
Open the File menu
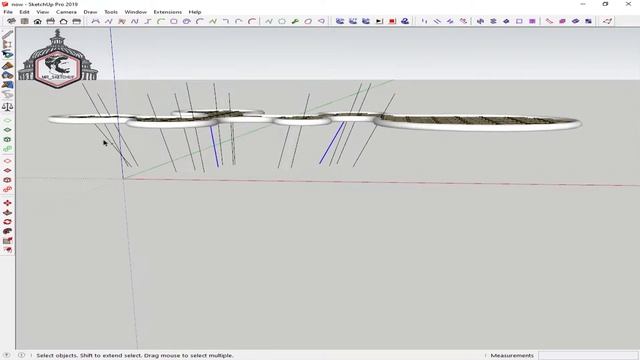click(x=8, y=12)
